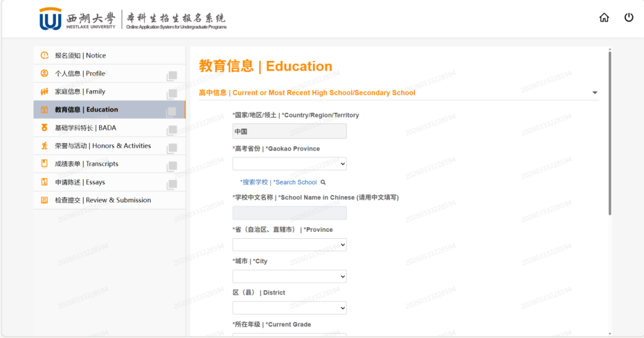Collapse the High School section arrow
The image size is (644, 338).
coord(595,93)
